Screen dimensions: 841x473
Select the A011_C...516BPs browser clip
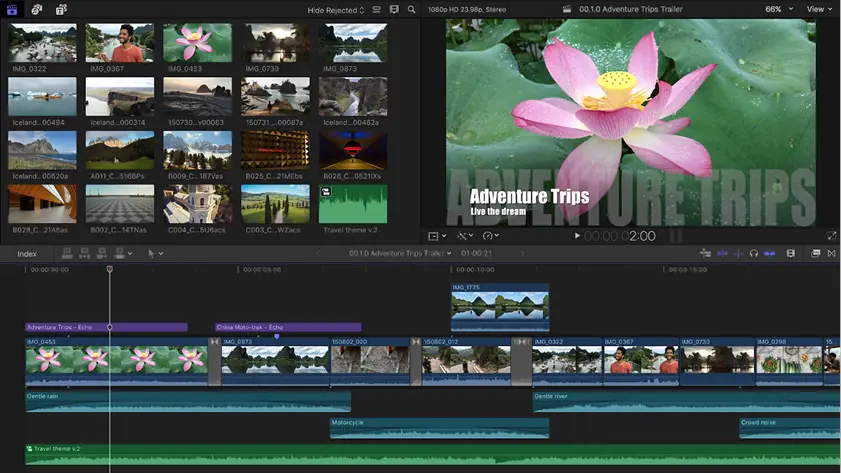coord(120,150)
